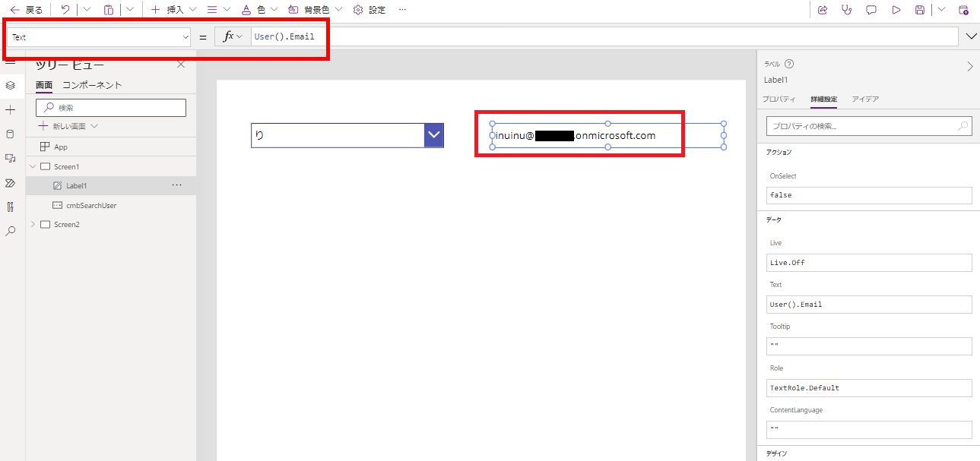980x461 pixels.
Task: Preview the app with the play icon
Action: (x=896, y=10)
